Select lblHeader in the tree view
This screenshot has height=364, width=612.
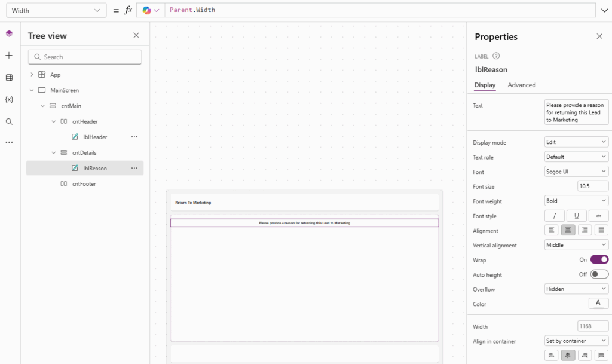[x=95, y=137]
